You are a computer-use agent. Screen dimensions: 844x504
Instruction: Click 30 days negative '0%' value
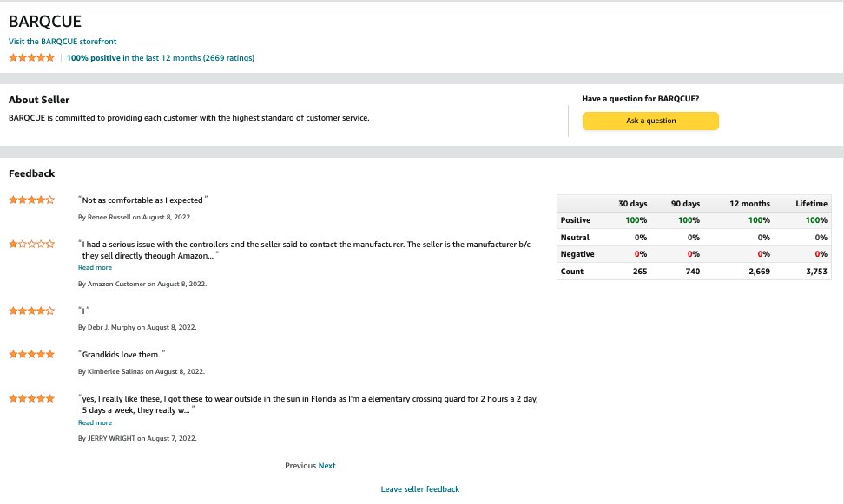[641, 254]
